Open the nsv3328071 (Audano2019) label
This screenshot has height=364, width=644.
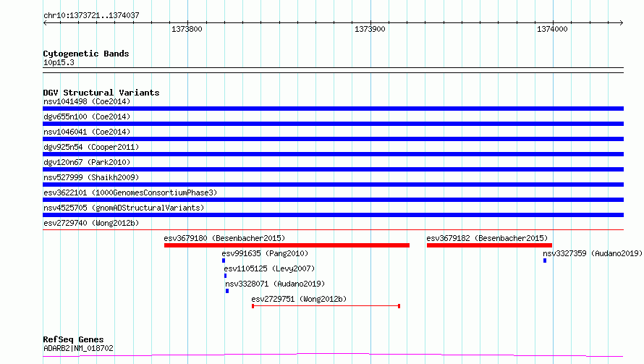click(275, 284)
